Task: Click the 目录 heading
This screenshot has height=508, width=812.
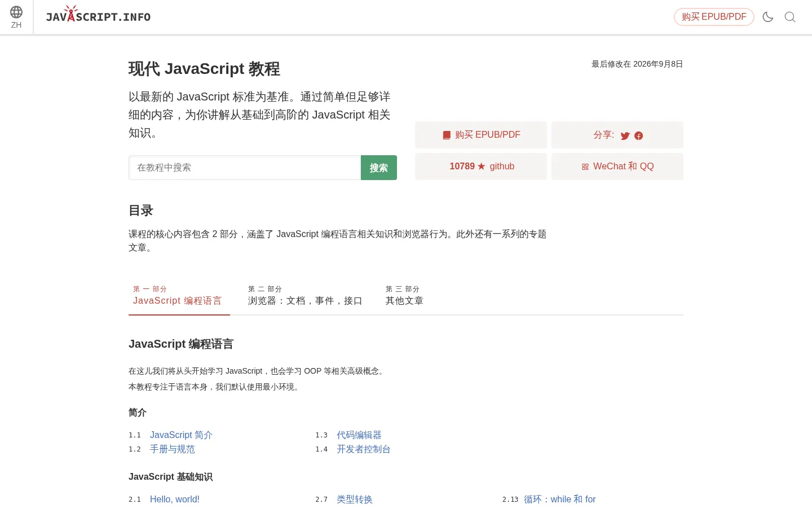Action: click(x=141, y=211)
